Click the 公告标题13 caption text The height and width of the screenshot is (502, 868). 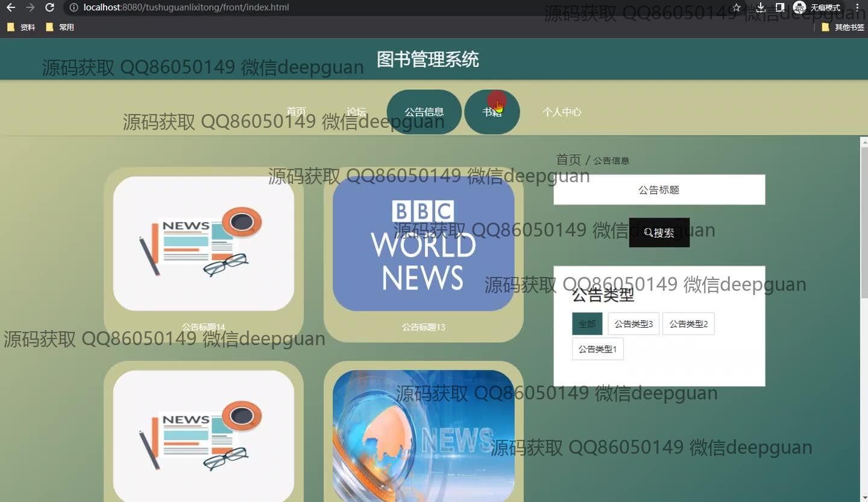424,327
